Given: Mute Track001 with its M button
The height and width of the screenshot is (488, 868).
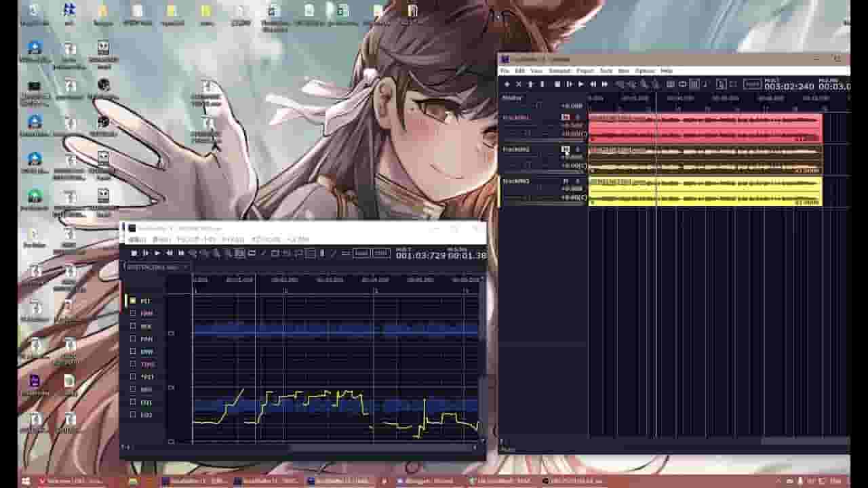Looking at the screenshot, I should coord(566,117).
